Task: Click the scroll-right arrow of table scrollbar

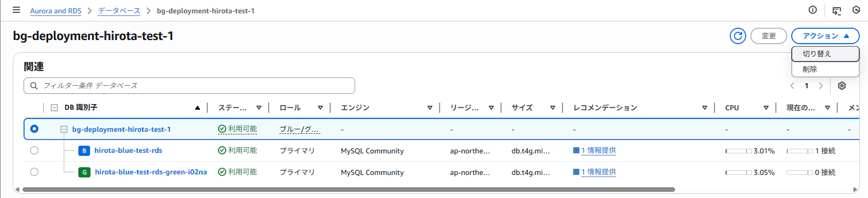Action: 855,189
